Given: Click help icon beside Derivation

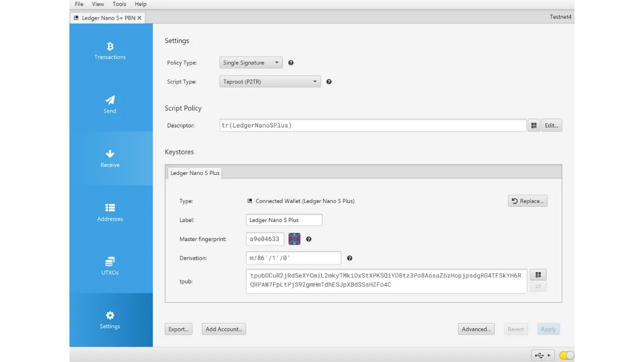Looking at the screenshot, I should (350, 258).
